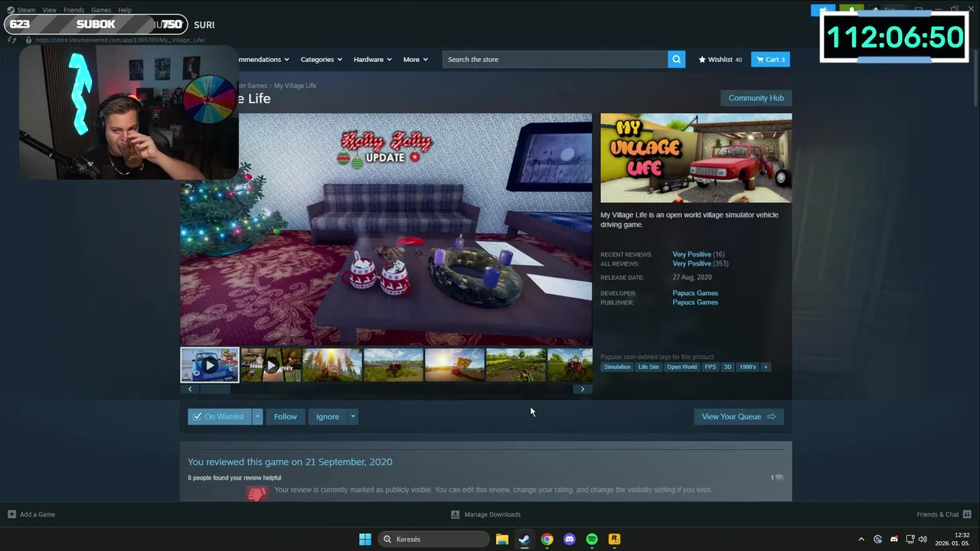Open the On Wishlist dropdown arrow
Image resolution: width=980 pixels, height=551 pixels.
[257, 416]
